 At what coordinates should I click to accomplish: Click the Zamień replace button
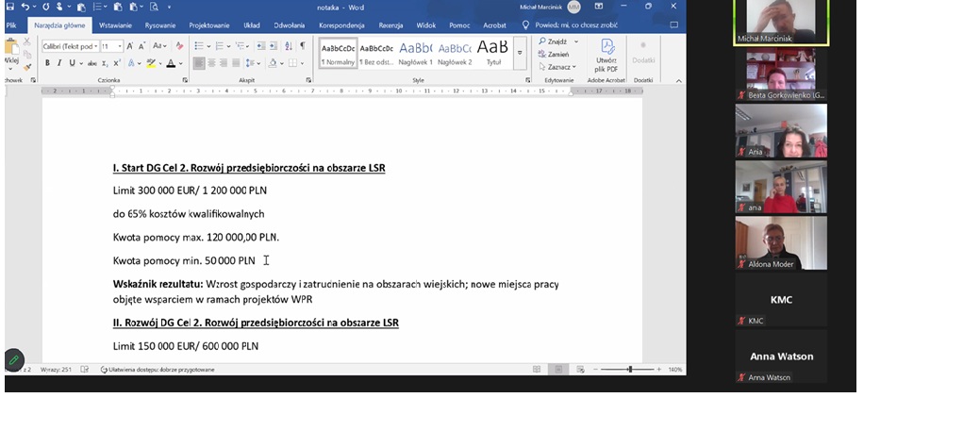click(556, 54)
